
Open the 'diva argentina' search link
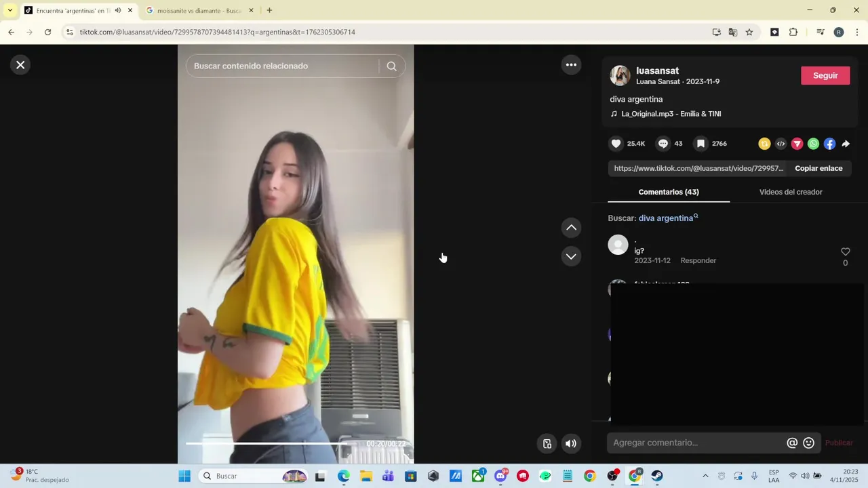point(668,218)
